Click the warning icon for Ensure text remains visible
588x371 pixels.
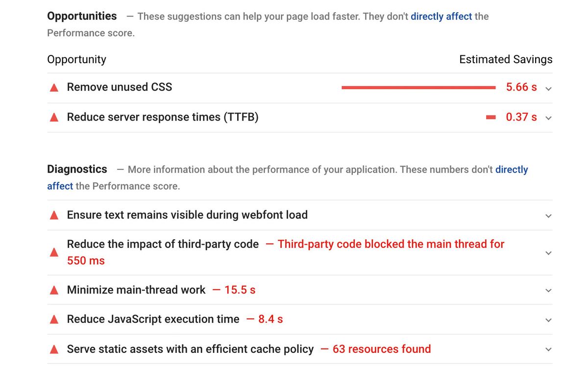[54, 215]
